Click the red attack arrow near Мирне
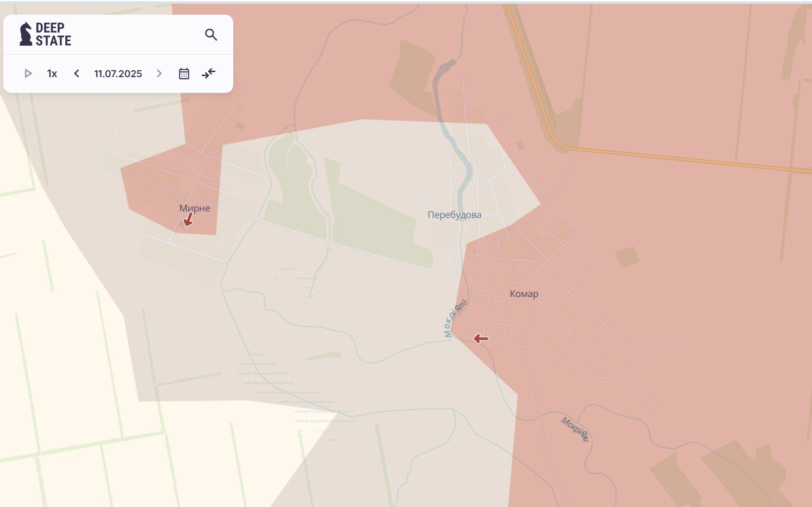This screenshot has width=812, height=507. click(188, 220)
